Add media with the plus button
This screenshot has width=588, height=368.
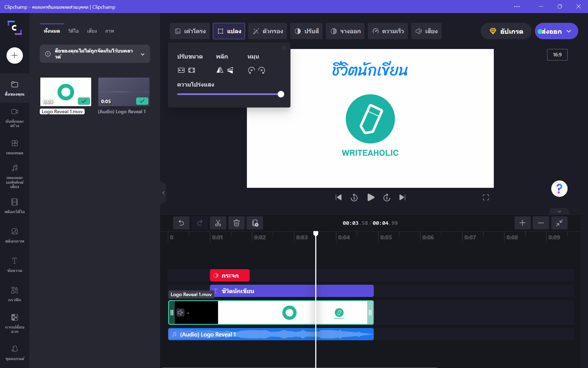tap(14, 56)
